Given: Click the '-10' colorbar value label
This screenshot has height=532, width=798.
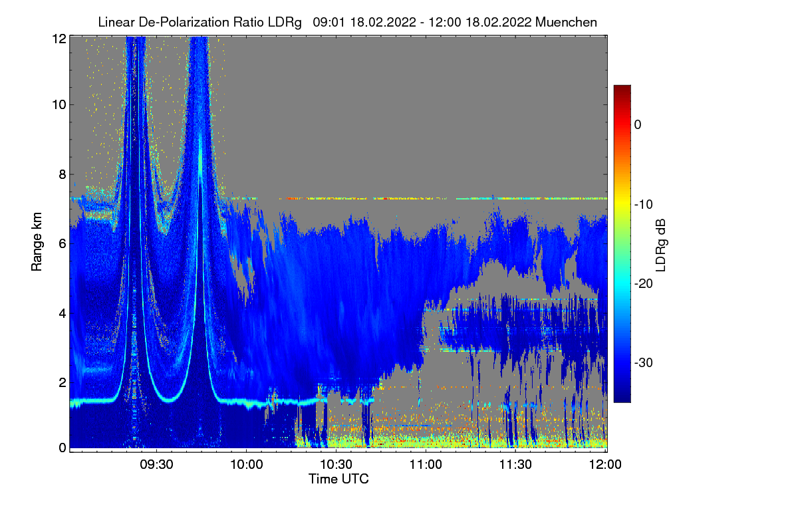Looking at the screenshot, I should pos(643,204).
